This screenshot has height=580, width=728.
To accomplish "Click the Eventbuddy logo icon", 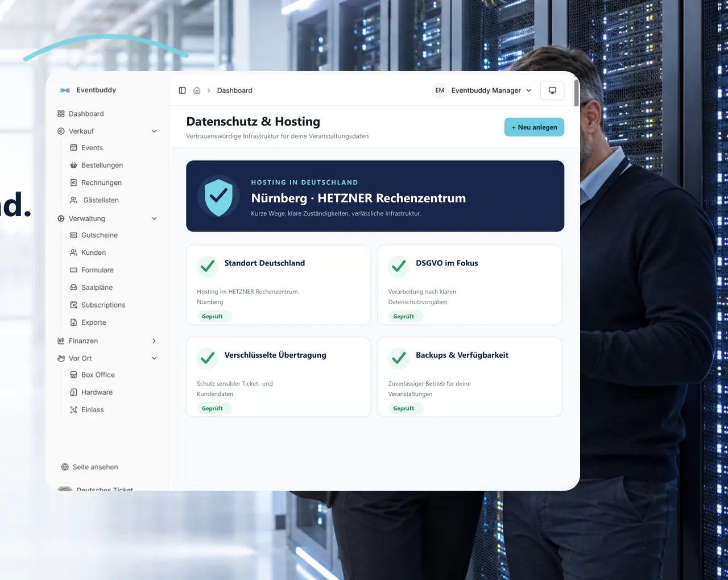I will [x=65, y=90].
